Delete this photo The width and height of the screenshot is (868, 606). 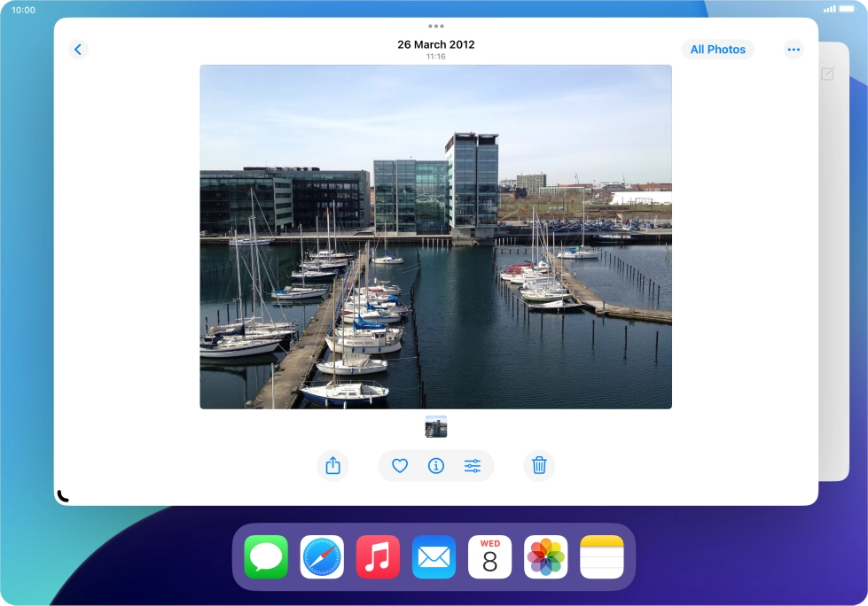[538, 465]
